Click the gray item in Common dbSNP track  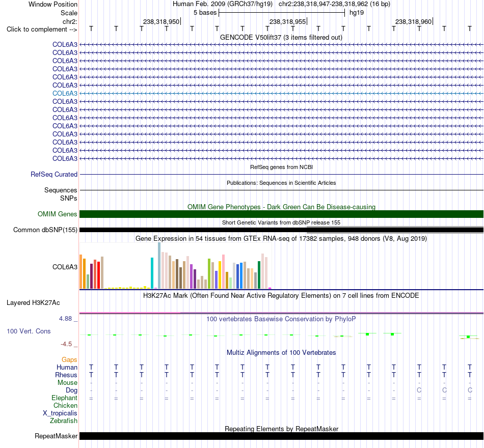(395, 230)
